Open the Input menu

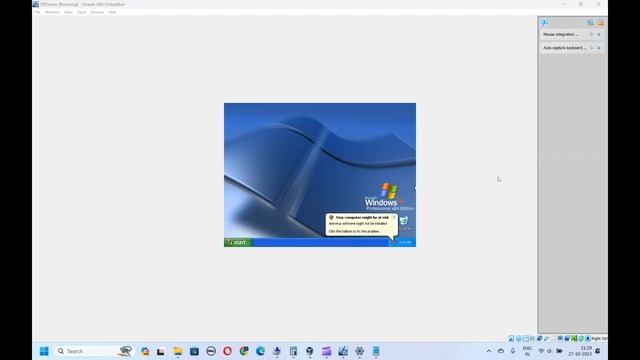click(82, 12)
